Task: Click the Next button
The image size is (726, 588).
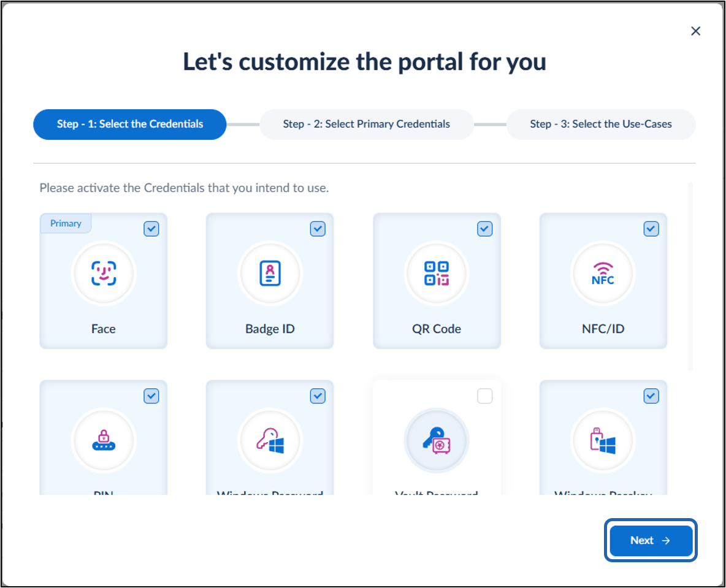Action: [x=651, y=540]
